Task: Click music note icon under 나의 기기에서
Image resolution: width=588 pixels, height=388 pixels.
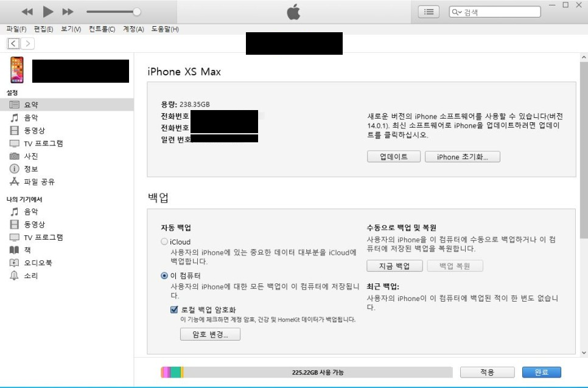Action: [14, 212]
